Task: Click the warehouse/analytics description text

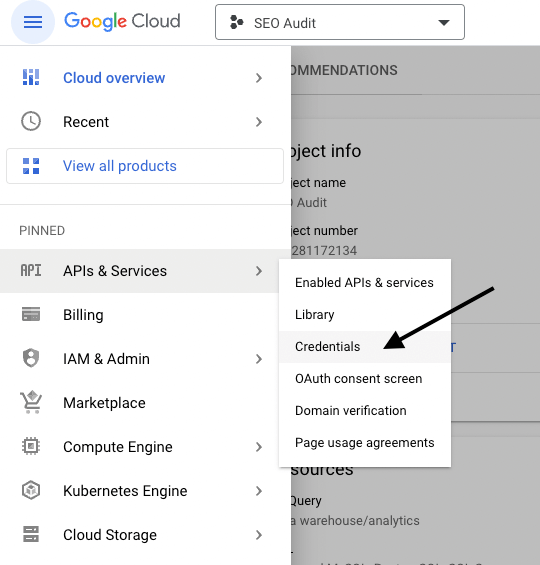Action: click(x=355, y=521)
